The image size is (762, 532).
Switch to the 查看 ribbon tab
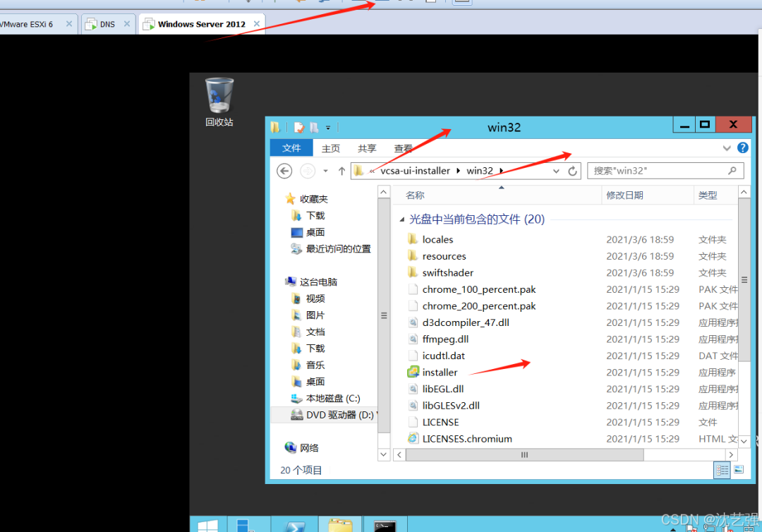403,148
